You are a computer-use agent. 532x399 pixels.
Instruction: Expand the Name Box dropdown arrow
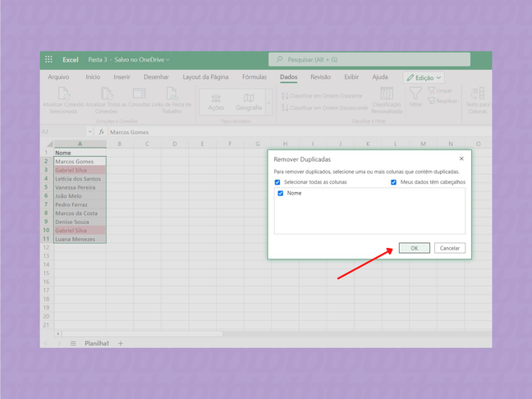tap(89, 131)
